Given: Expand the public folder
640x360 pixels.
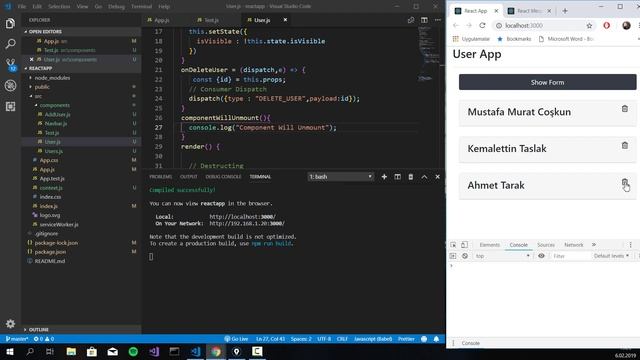Looking at the screenshot, I should [x=42, y=87].
